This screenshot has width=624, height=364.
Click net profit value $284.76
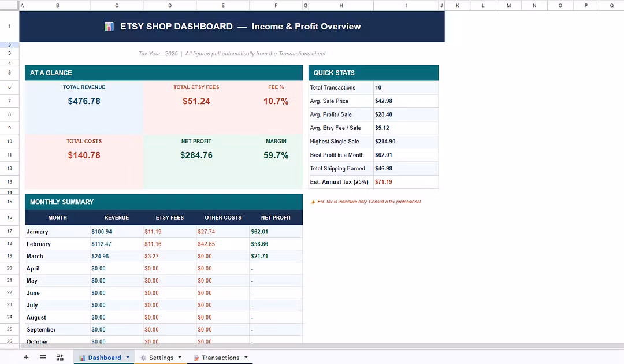click(x=196, y=155)
